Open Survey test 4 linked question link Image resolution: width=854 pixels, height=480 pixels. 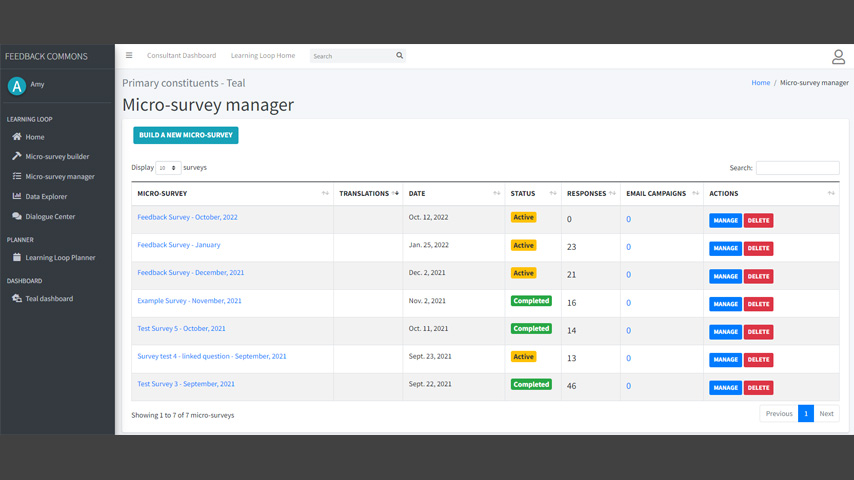211,356
